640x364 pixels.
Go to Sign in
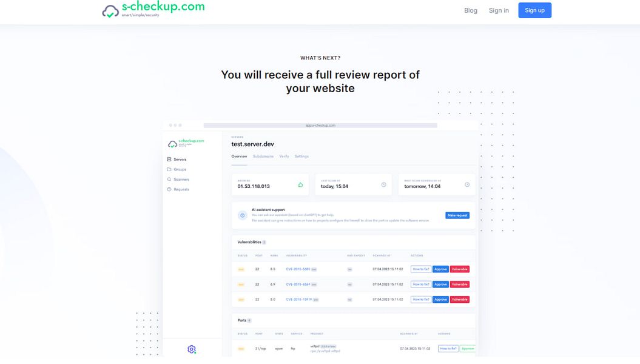point(499,10)
